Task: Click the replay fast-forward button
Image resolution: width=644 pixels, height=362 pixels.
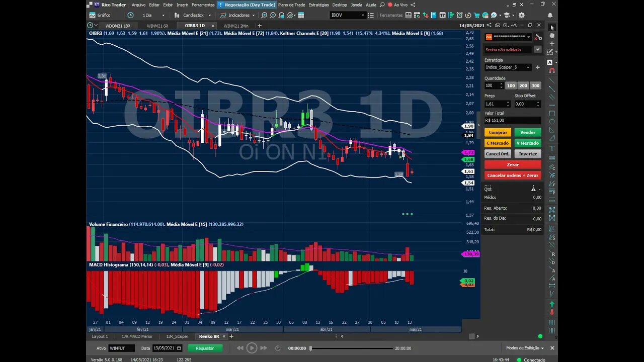Action: (x=264, y=348)
